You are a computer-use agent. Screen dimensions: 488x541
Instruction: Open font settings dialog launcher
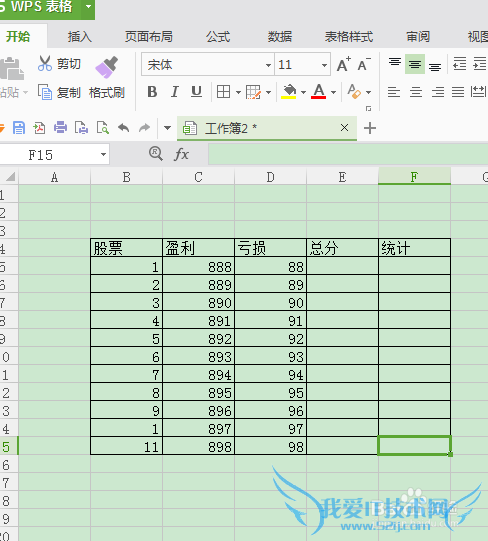[368, 109]
